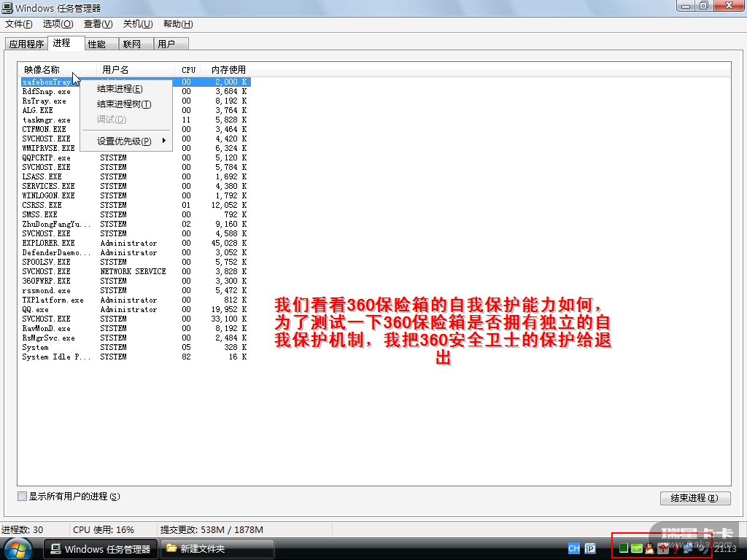
Task: Select the ZhuDongFangYu process row
Action: (x=135, y=225)
